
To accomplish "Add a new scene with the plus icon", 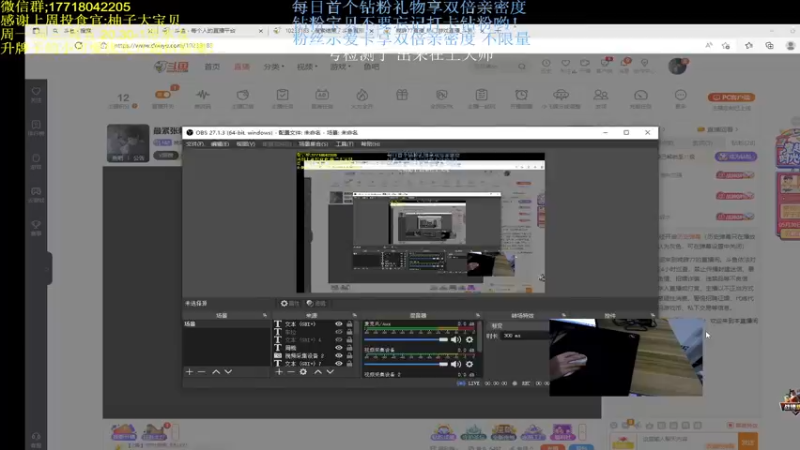I will [x=189, y=372].
